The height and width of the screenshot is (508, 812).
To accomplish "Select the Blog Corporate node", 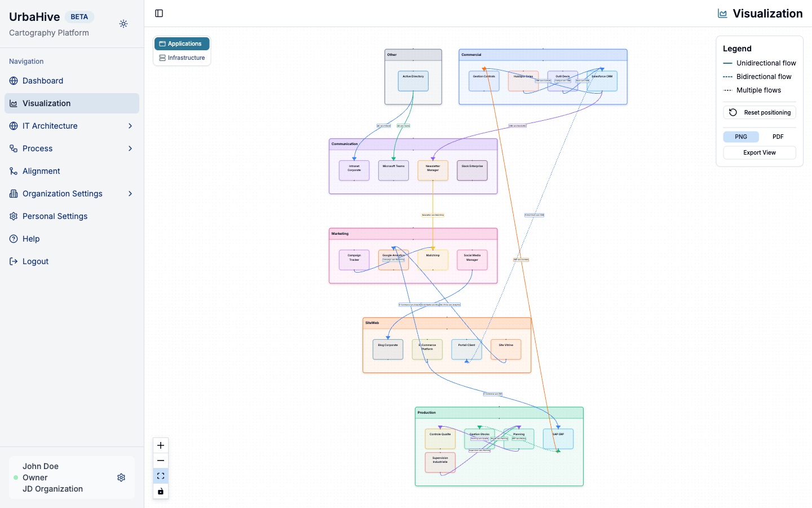I will 388,349.
